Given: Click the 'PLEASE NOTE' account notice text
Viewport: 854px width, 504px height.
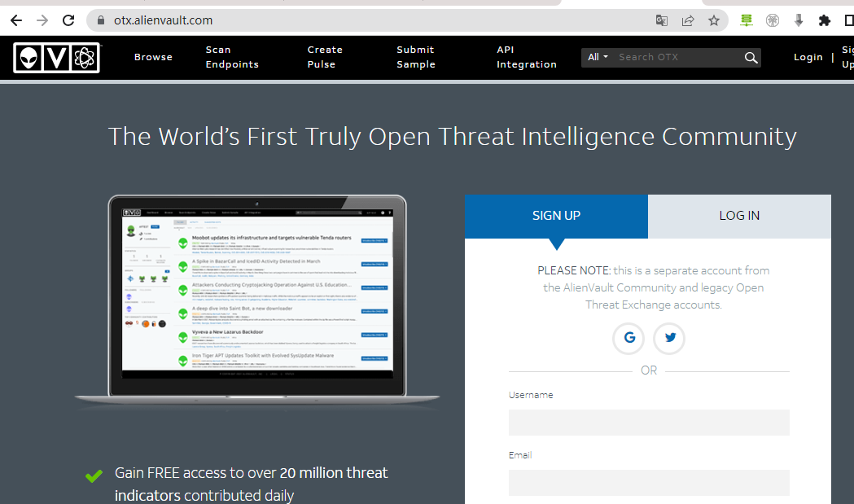Looking at the screenshot, I should click(654, 287).
